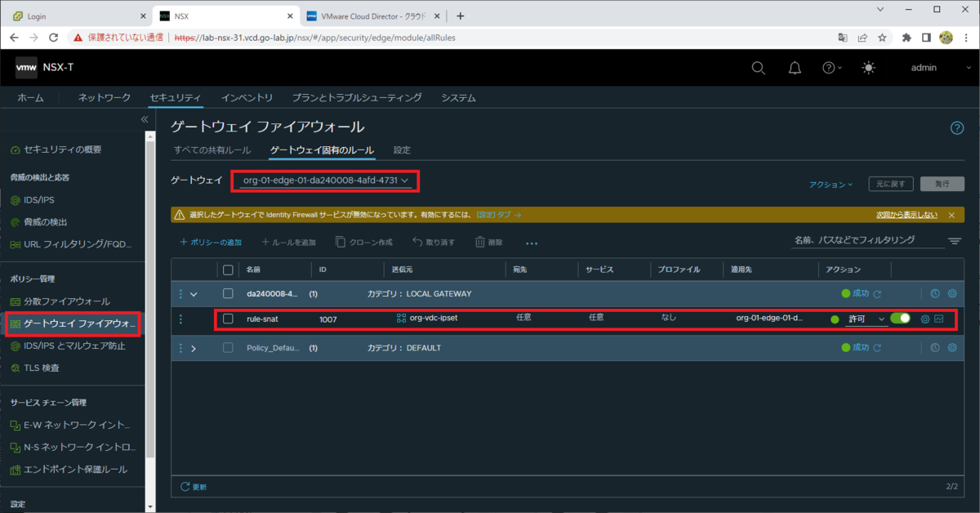The width and height of the screenshot is (980, 513).
Task: Open the Chrome tab search dropdown arrow
Action: tap(880, 9)
